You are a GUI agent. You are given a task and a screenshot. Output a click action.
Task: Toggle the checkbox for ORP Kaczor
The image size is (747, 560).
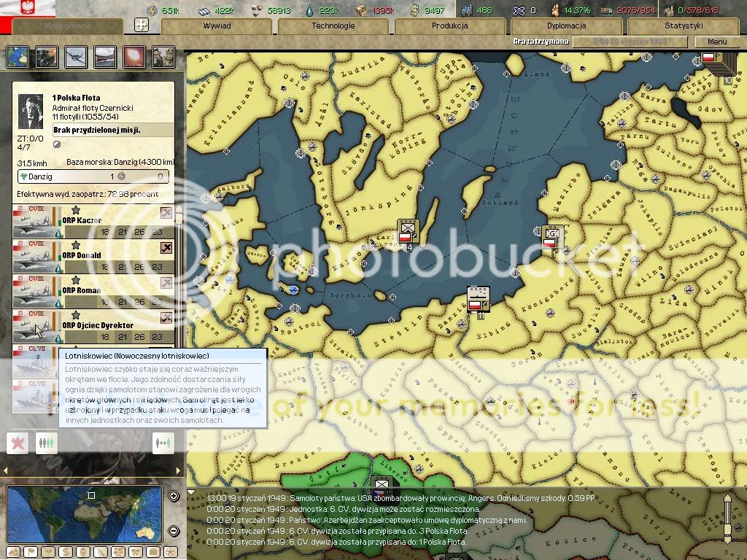point(166,213)
